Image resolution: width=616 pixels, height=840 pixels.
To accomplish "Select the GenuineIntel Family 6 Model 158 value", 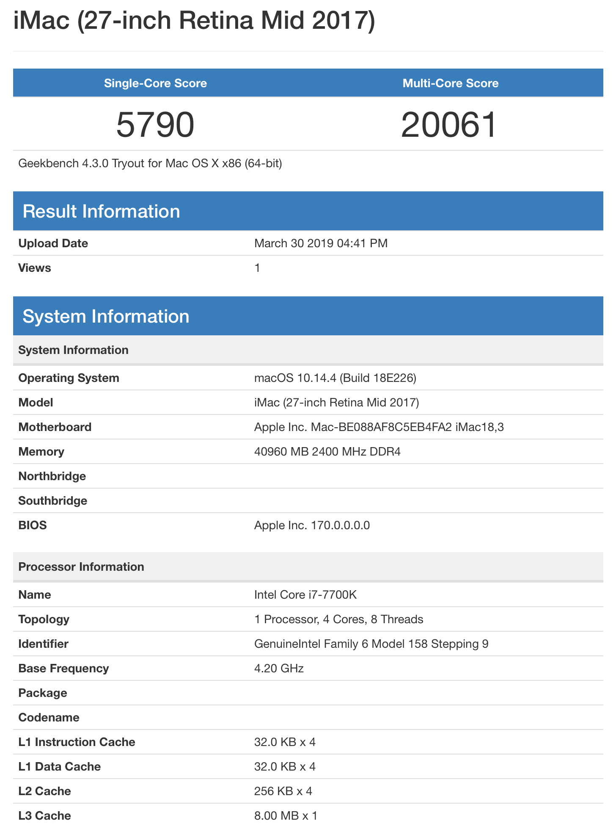I will [371, 644].
